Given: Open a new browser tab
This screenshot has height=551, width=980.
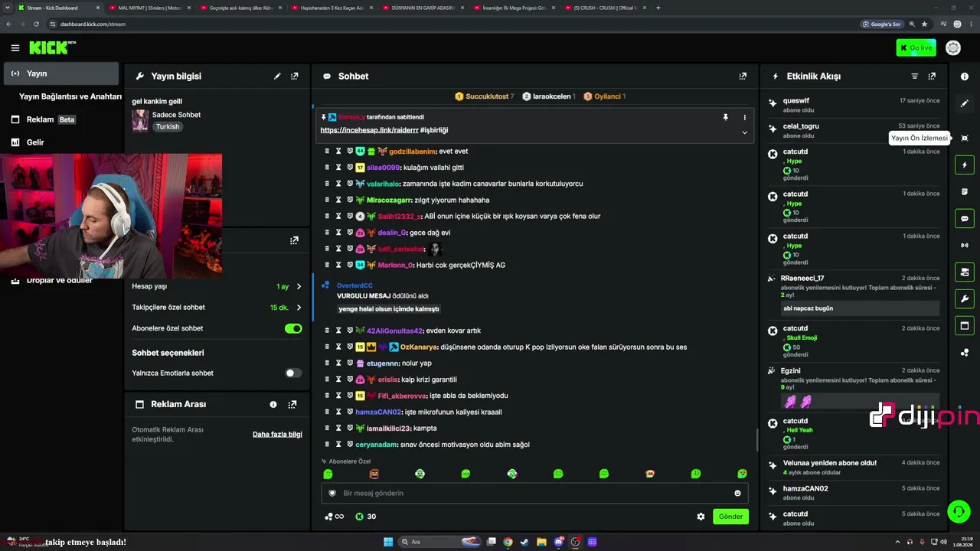Looking at the screenshot, I should [658, 8].
